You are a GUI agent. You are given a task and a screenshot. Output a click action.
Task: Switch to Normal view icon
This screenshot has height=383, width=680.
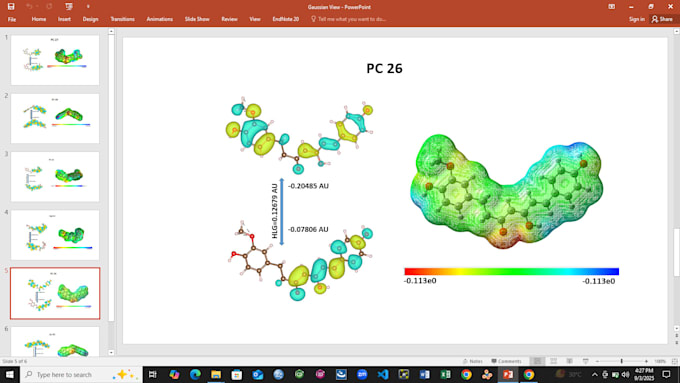click(x=537, y=361)
